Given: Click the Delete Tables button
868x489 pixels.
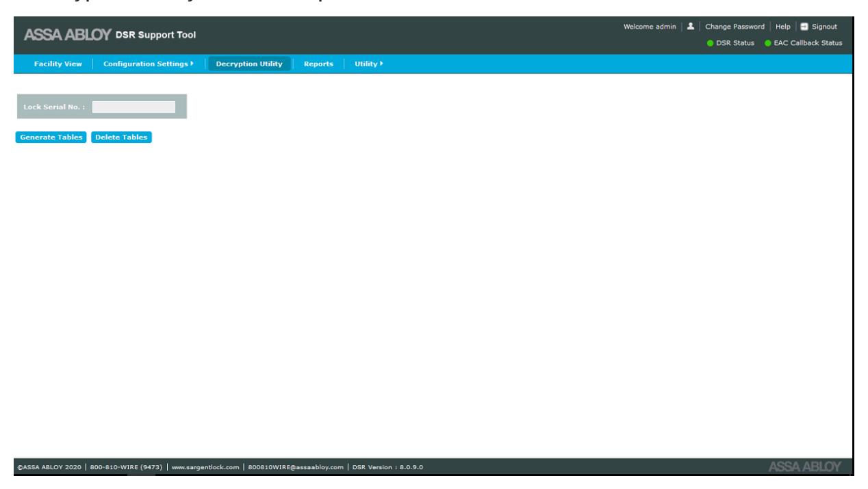Looking at the screenshot, I should tap(121, 137).
